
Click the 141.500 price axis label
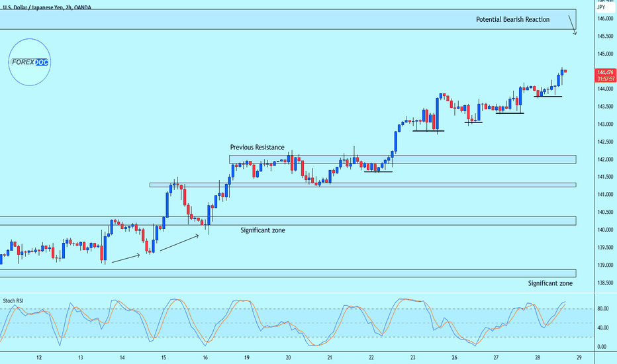tap(605, 177)
